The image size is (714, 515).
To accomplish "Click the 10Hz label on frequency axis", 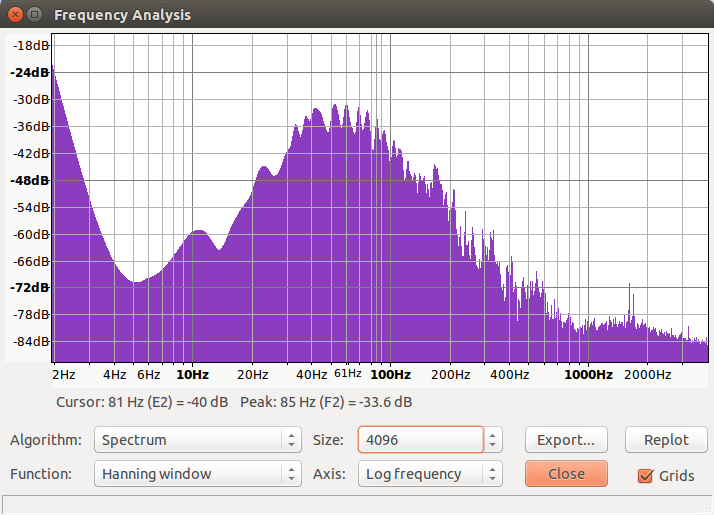I will click(192, 375).
